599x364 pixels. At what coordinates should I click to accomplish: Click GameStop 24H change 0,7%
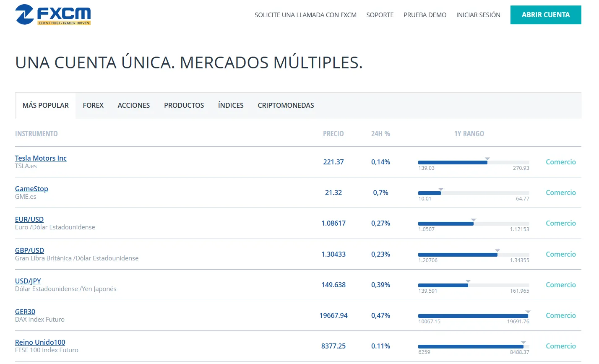380,192
